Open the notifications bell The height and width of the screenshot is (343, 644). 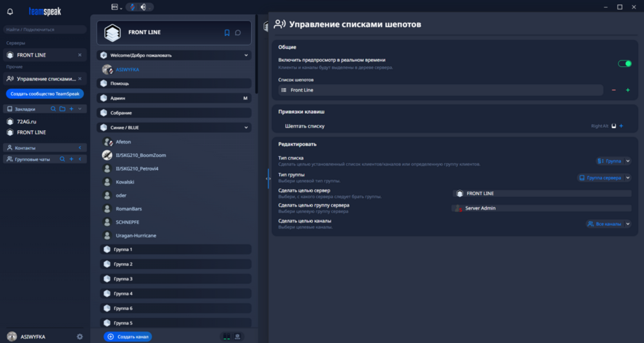(10, 12)
